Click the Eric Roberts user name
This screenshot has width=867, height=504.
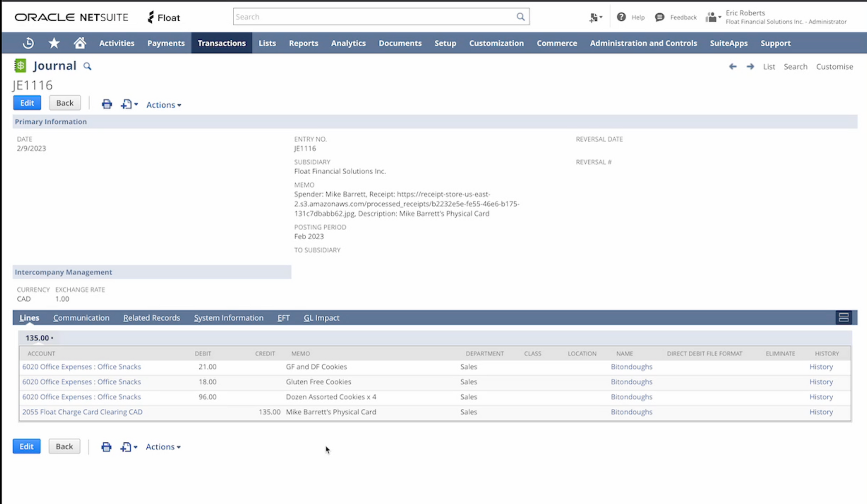(x=745, y=13)
